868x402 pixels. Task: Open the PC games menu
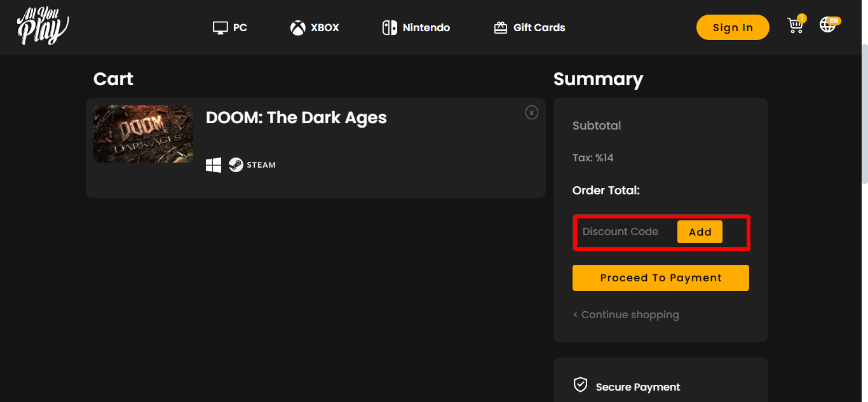click(x=229, y=28)
